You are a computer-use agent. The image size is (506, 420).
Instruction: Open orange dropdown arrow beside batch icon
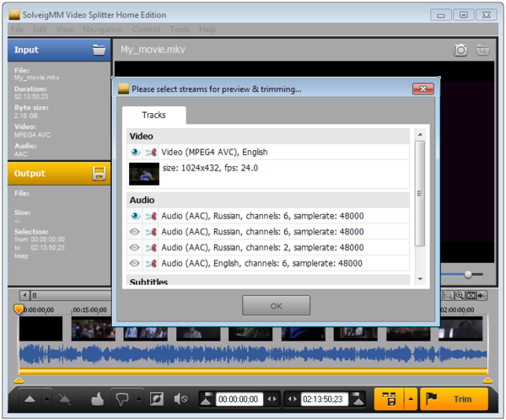pyautogui.click(x=411, y=399)
